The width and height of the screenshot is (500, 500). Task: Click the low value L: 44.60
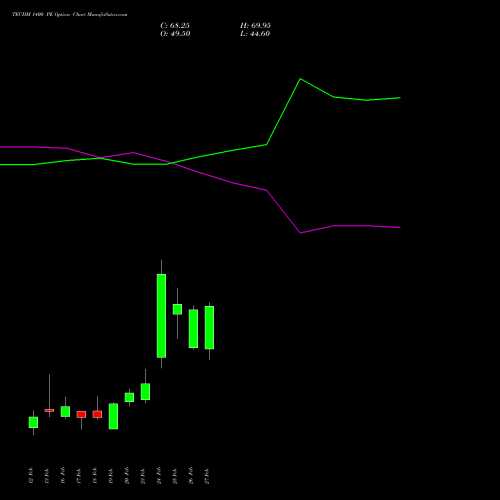point(255,34)
